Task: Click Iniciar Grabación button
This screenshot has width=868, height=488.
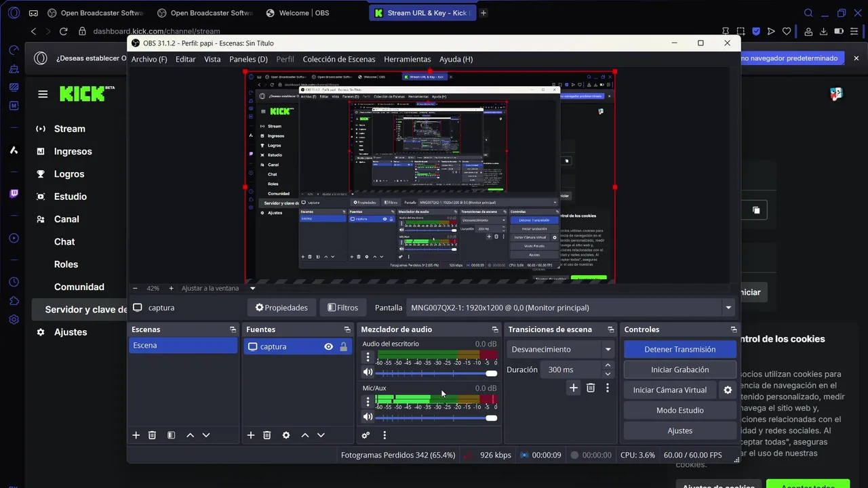Action: coord(679,369)
